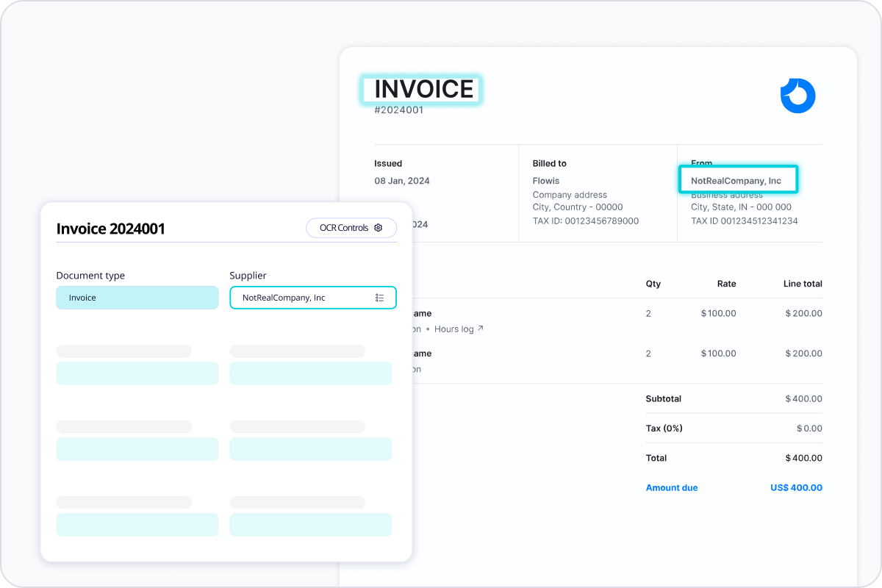The width and height of the screenshot is (882, 588).
Task: Click the blue circular company logo
Action: click(797, 96)
